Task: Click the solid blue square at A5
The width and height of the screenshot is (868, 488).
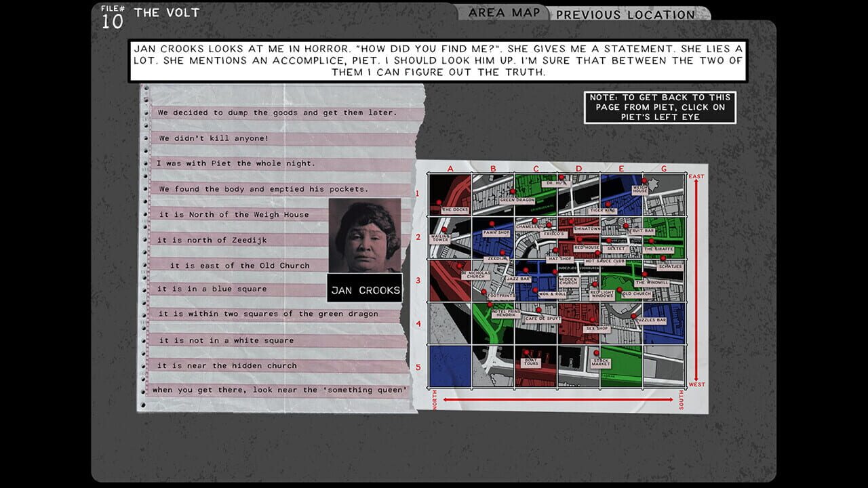Action: [x=450, y=366]
